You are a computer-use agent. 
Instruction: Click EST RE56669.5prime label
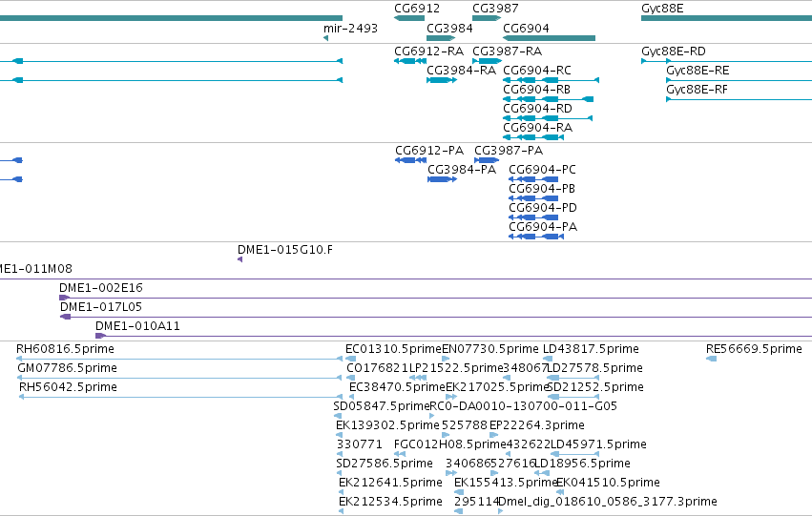754,349
